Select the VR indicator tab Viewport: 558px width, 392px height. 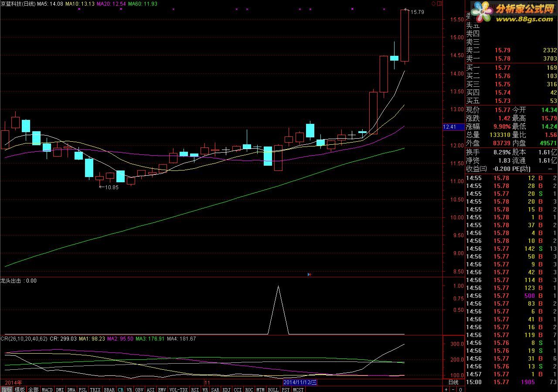pyautogui.click(x=129, y=389)
